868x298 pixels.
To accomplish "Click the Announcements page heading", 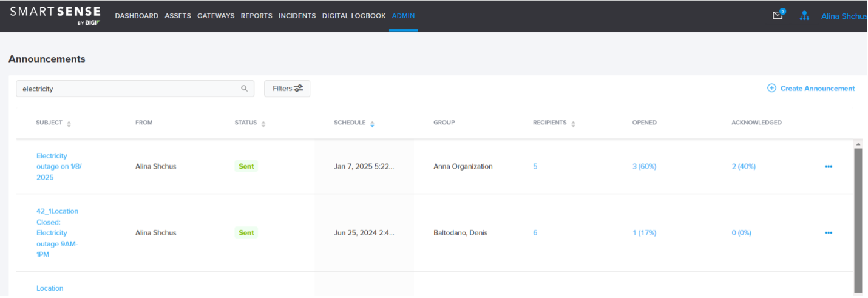I will [x=47, y=59].
